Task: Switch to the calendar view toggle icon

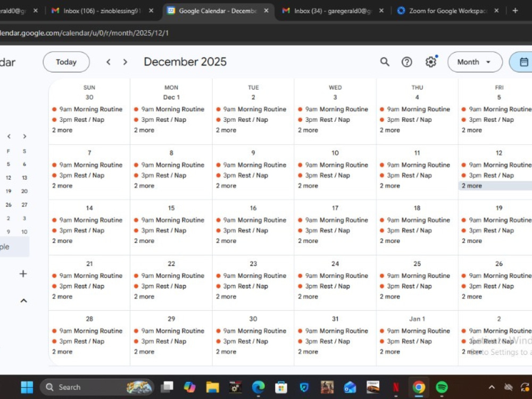Action: [523, 62]
